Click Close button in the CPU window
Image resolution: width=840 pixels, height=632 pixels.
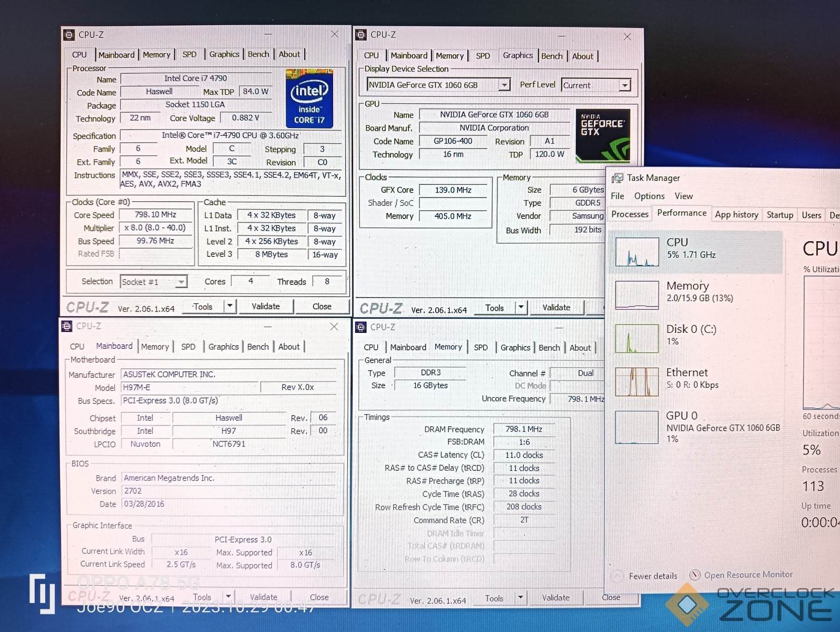click(321, 306)
